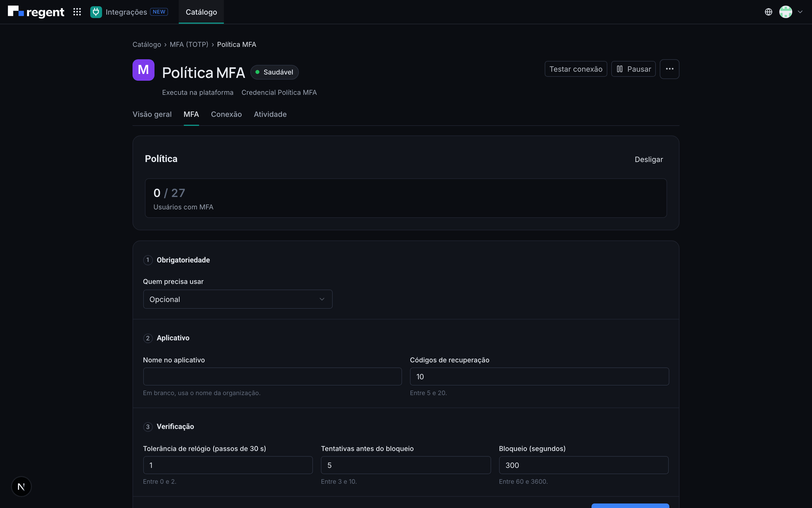
Task: Open the three-dots more actions menu
Action: tap(669, 69)
